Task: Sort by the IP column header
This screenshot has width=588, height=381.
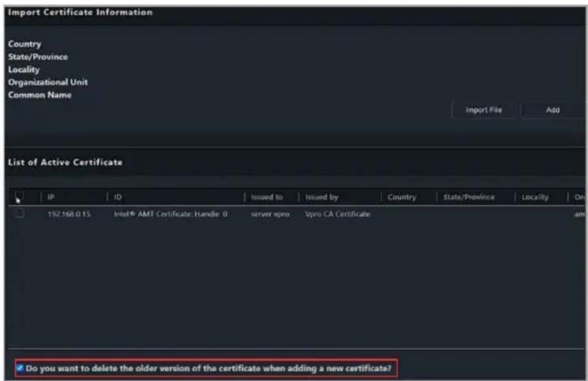Action: click(51, 197)
